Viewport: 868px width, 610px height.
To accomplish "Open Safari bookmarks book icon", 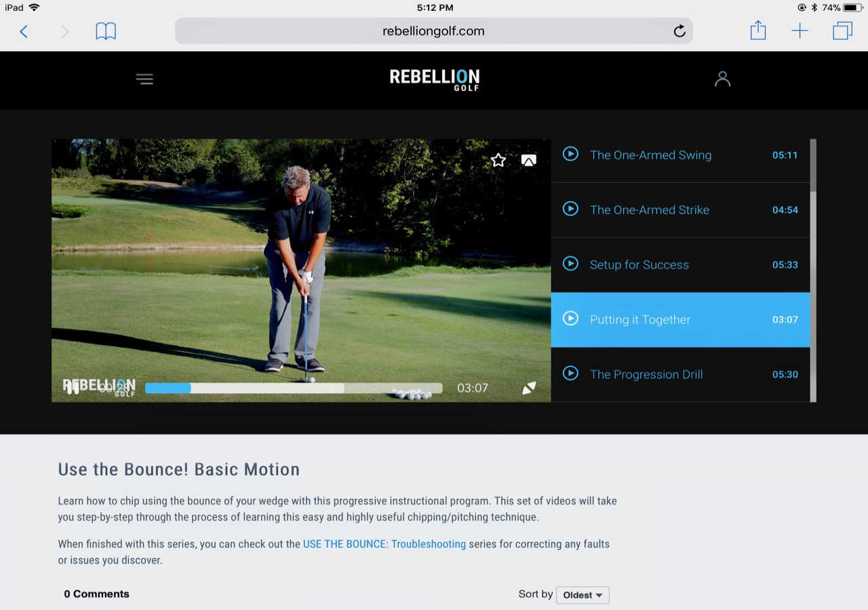I will (106, 31).
